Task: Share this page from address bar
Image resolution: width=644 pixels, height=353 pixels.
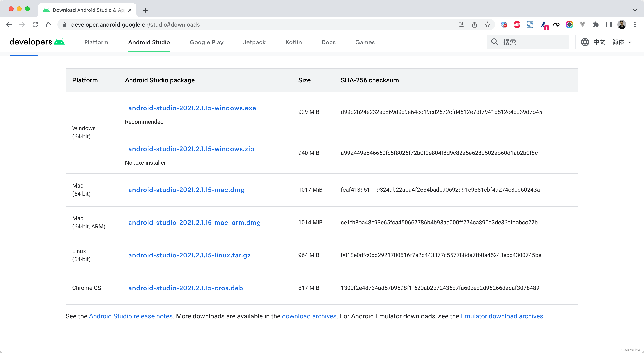Action: (x=474, y=25)
